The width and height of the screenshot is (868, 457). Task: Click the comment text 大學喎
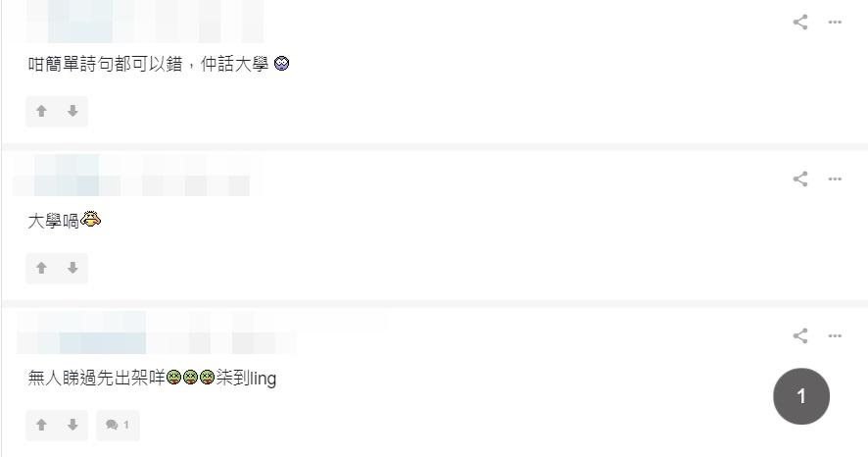(53, 222)
